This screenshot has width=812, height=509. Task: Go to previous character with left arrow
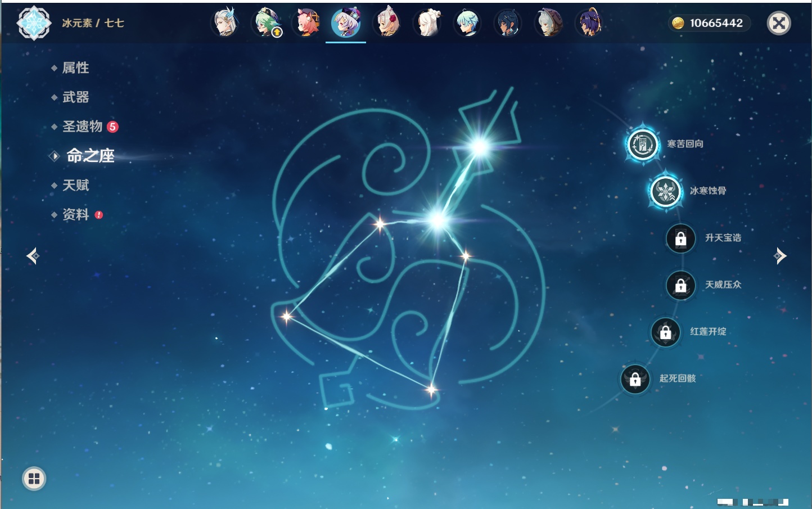[33, 256]
